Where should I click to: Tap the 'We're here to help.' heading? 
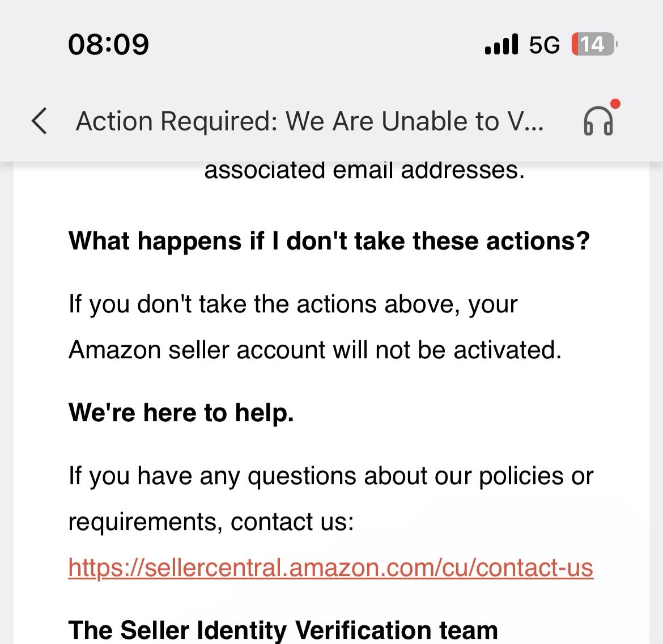click(x=181, y=413)
